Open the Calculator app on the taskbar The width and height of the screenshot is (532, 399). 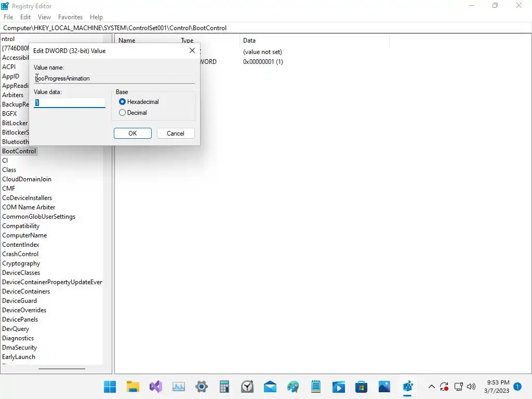pos(224,387)
